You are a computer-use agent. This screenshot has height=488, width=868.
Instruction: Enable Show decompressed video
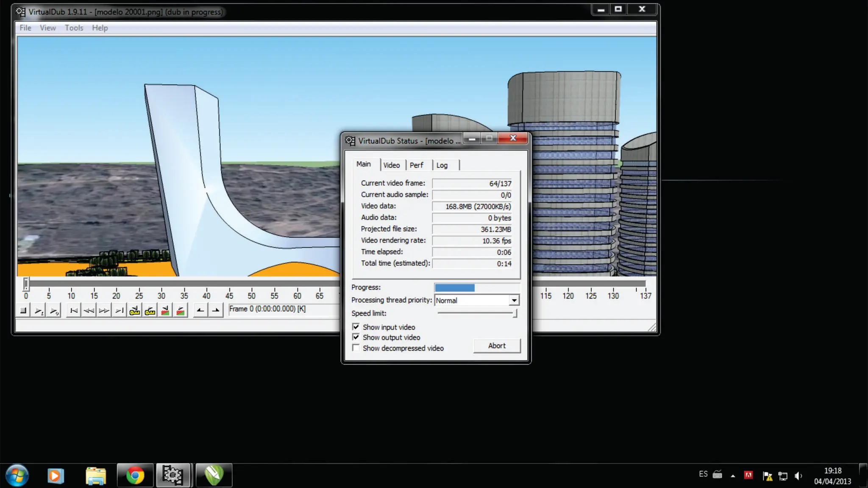click(x=356, y=348)
